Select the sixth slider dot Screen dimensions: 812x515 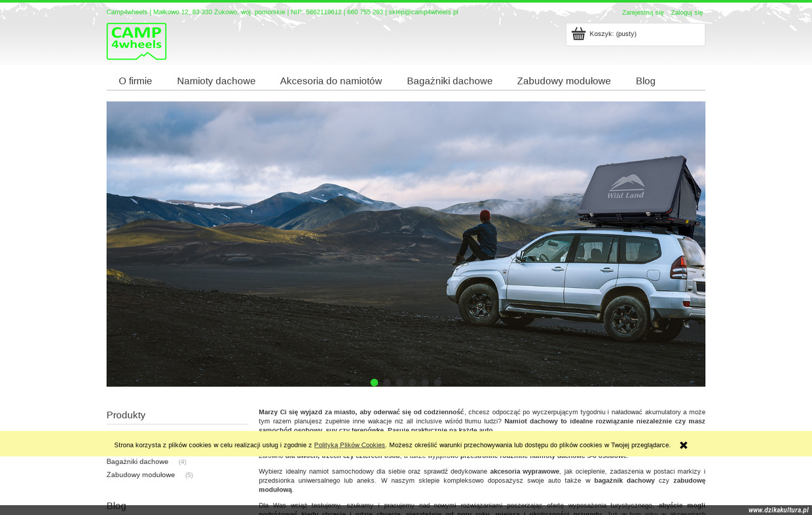pyautogui.click(x=437, y=383)
